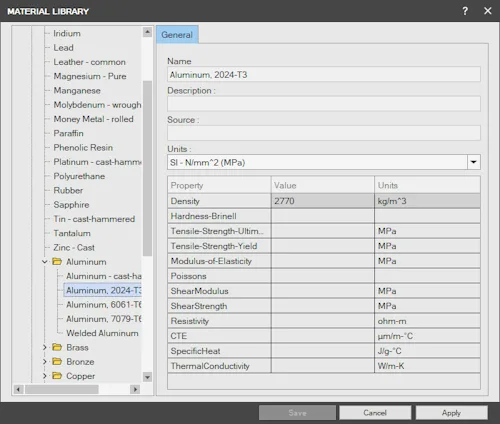Select Manganese material
The image size is (500, 424).
click(77, 91)
